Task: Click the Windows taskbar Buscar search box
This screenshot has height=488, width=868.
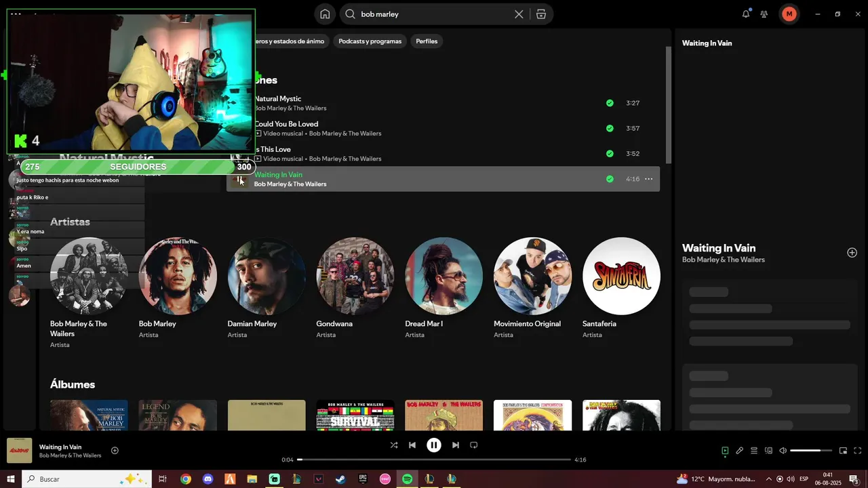Action: (86, 479)
